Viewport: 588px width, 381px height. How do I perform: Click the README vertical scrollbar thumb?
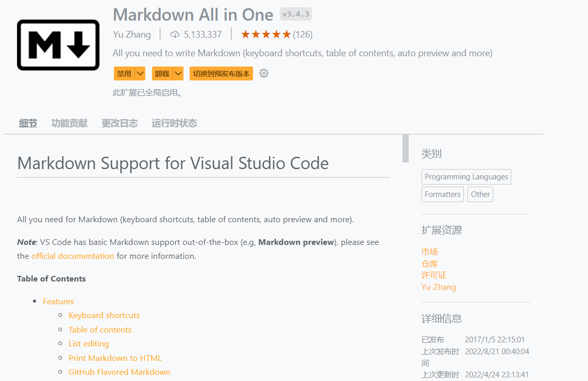click(x=406, y=148)
